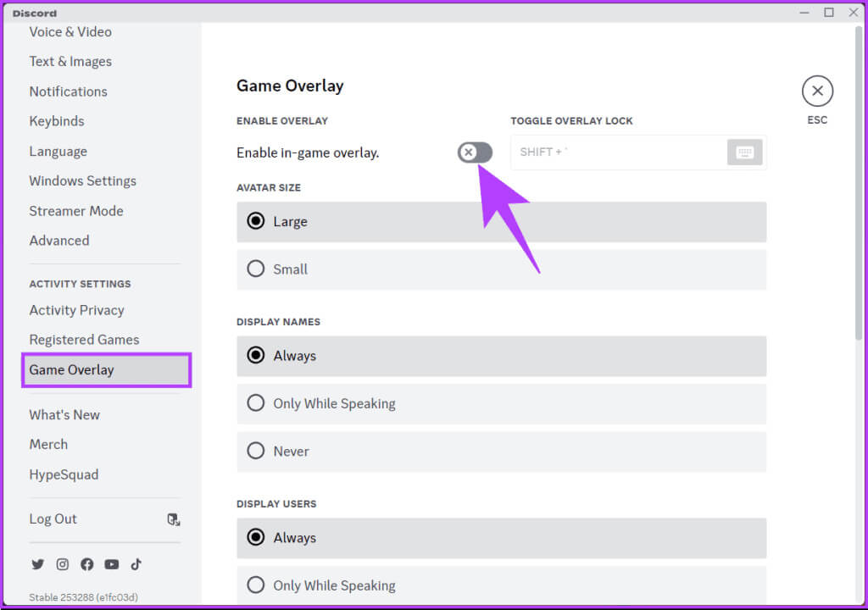The width and height of the screenshot is (868, 610).
Task: Open Discord's YouTube social icon
Action: [x=111, y=564]
